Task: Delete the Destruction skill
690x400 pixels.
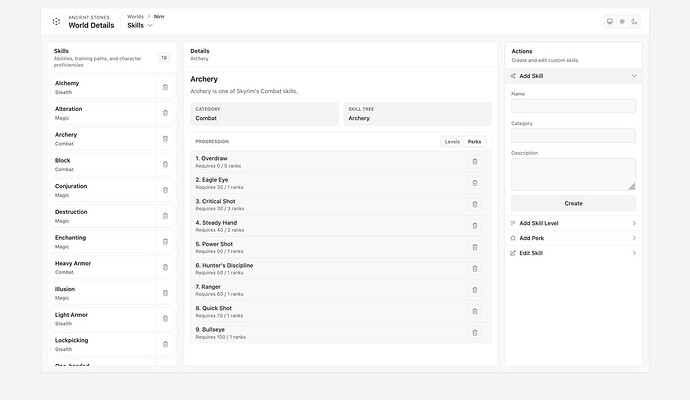Action: coord(165,216)
